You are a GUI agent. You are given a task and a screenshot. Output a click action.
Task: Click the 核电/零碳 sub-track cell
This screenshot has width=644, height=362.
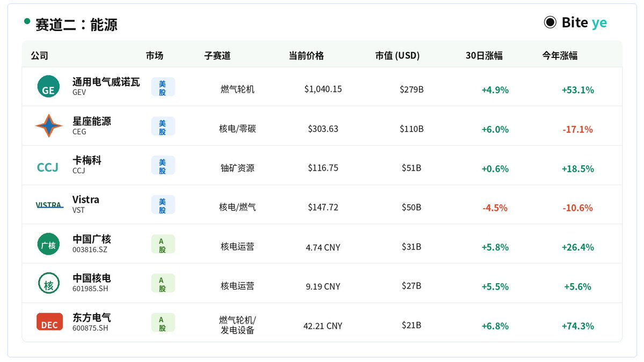(x=238, y=129)
